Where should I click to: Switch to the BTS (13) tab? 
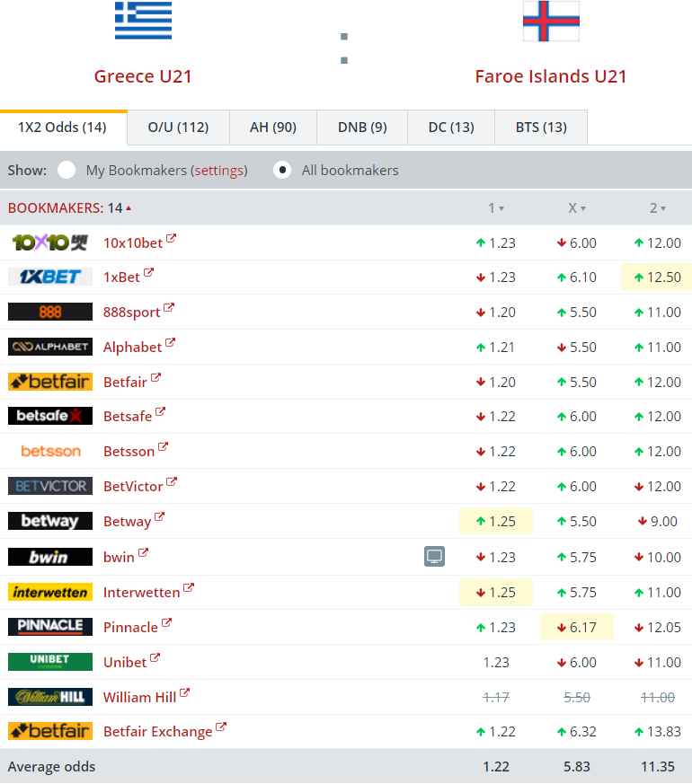[541, 128]
